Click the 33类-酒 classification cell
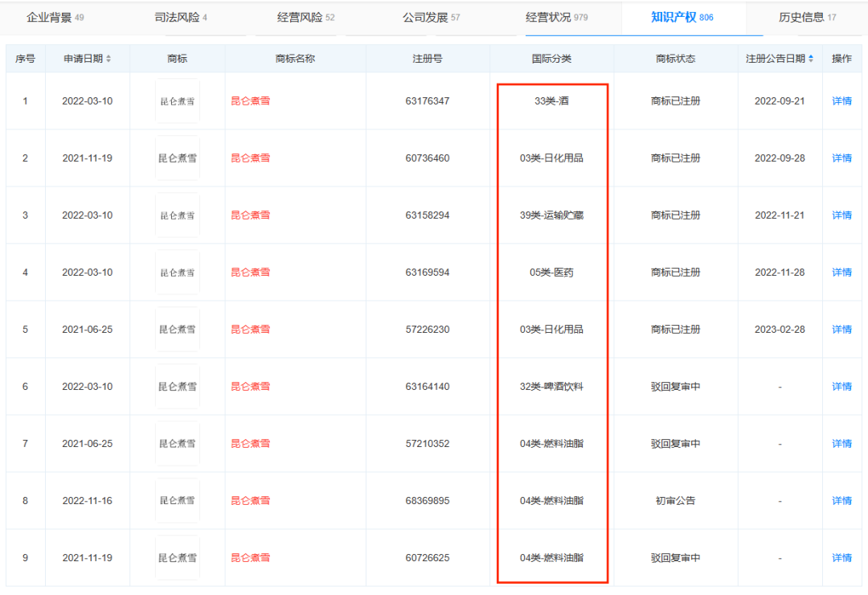The height and width of the screenshot is (595, 868). pos(552,101)
